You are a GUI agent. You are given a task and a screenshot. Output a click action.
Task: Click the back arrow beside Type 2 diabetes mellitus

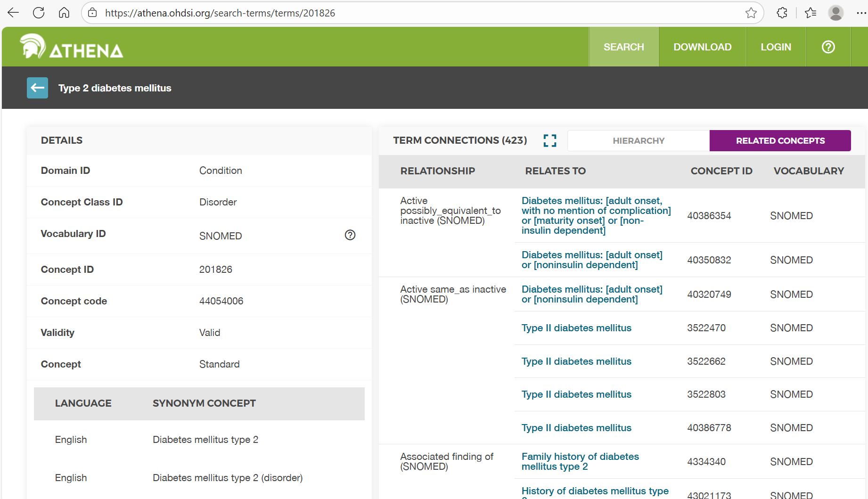37,88
